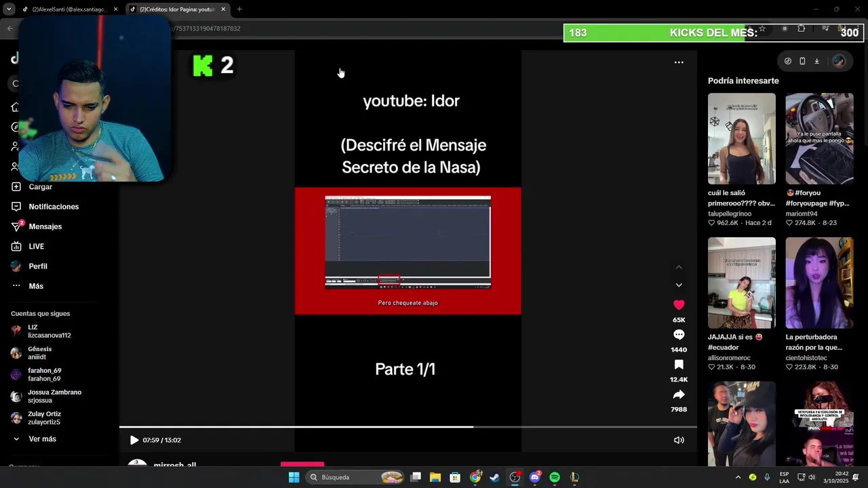Click the phone app icon in TikTok header
868x488 pixels.
(802, 61)
